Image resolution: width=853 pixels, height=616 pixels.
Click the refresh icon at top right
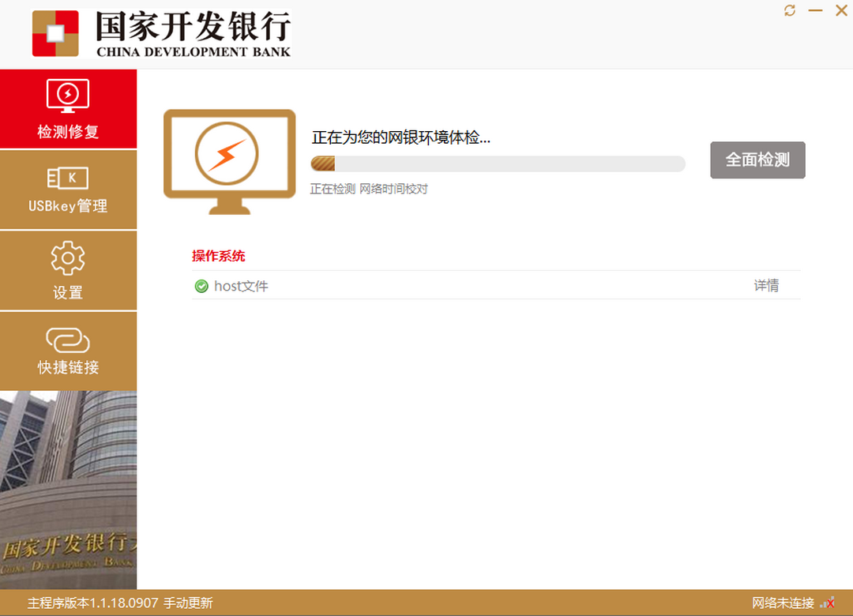point(789,10)
